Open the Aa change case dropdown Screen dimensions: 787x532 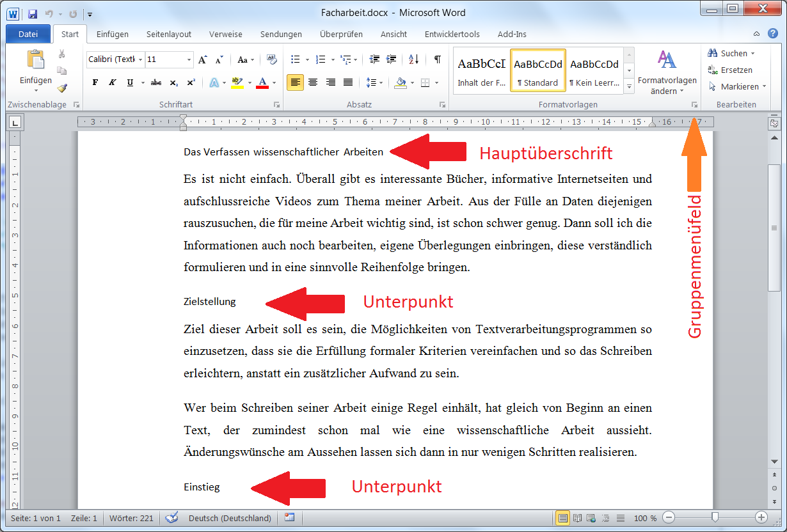pos(246,59)
